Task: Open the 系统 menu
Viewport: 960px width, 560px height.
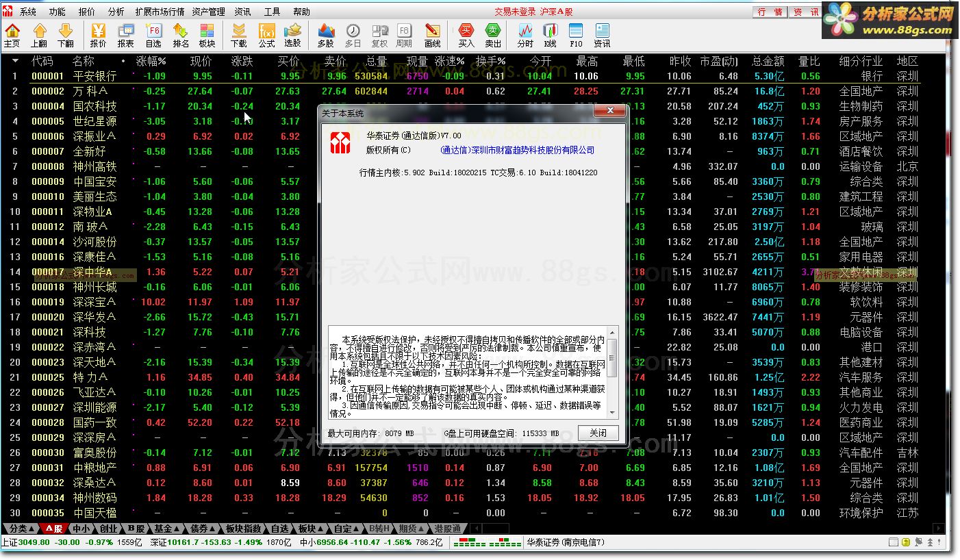Action: pyautogui.click(x=28, y=12)
